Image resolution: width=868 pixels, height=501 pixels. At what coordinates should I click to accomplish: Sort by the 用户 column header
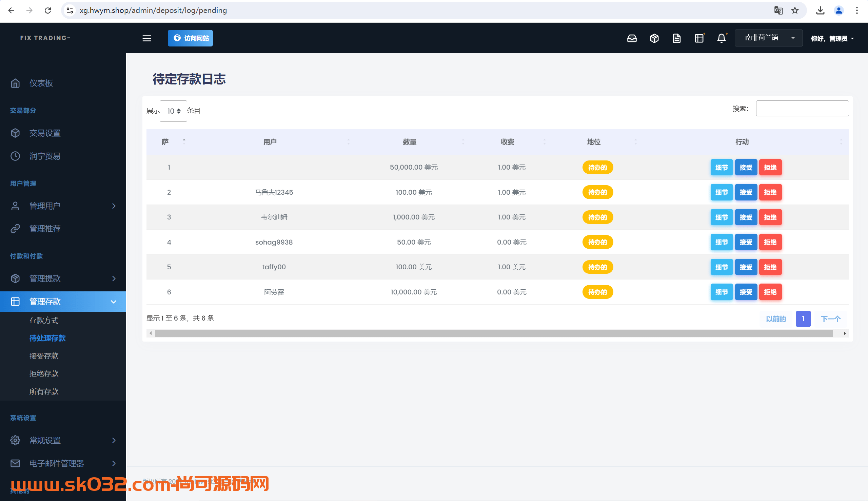(270, 142)
